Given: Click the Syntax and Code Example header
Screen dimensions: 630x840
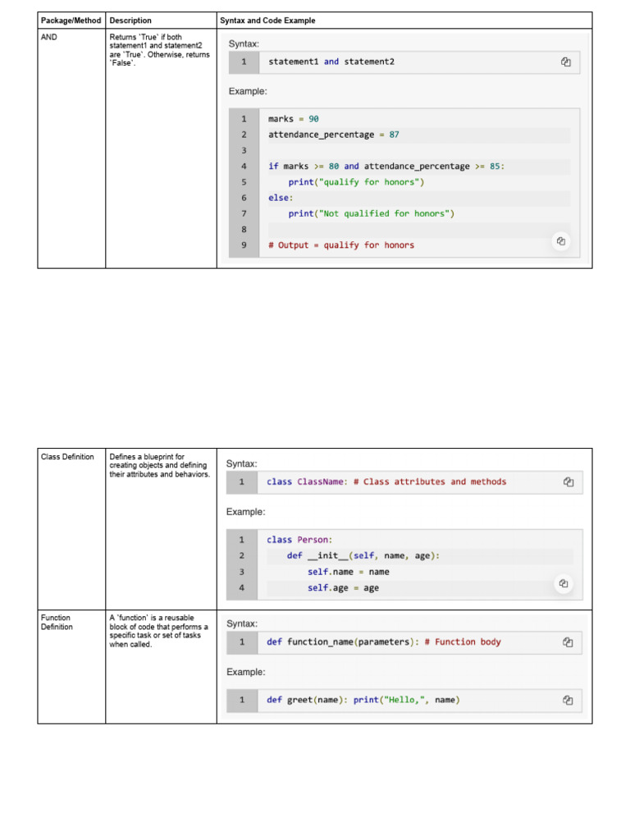Looking at the screenshot, I should point(267,21).
